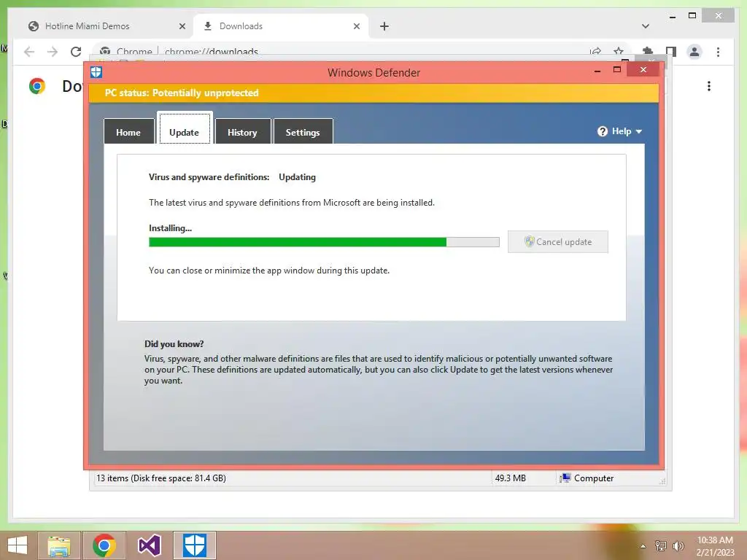The width and height of the screenshot is (747, 560).
Task: Click Virus and spyware definitions Updating status text
Action: coord(232,177)
